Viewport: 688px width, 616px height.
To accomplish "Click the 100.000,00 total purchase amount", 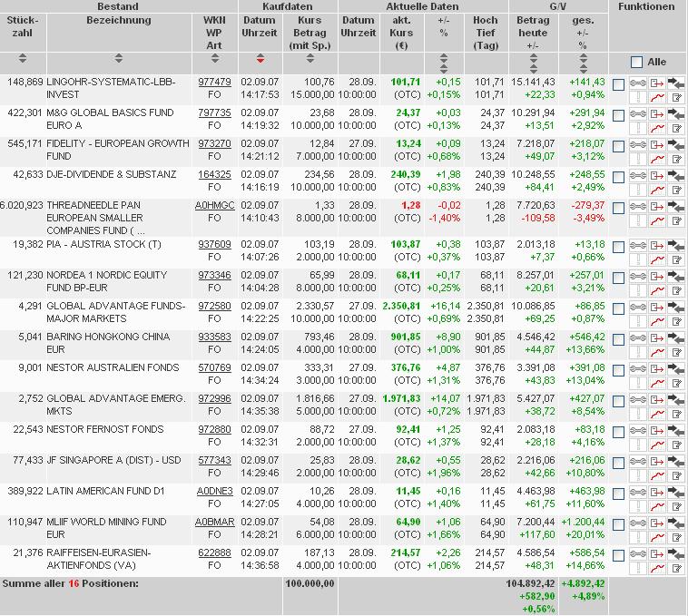I will tap(310, 584).
